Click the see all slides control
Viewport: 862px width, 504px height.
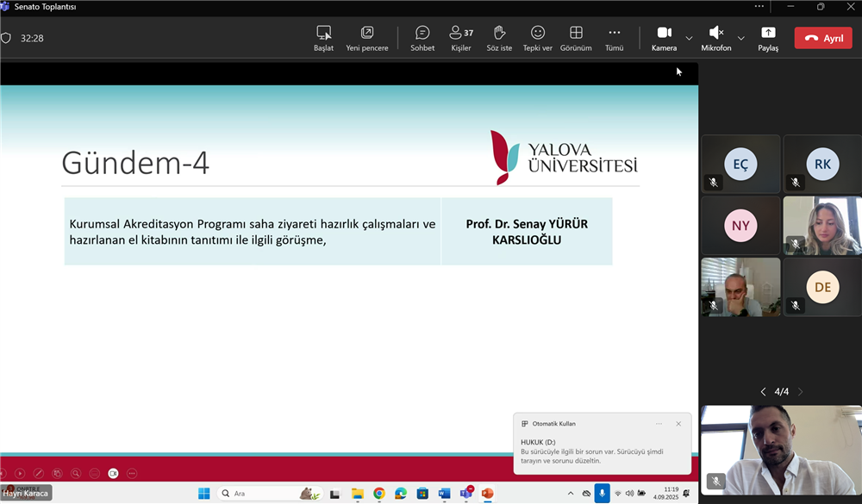[x=57, y=473]
